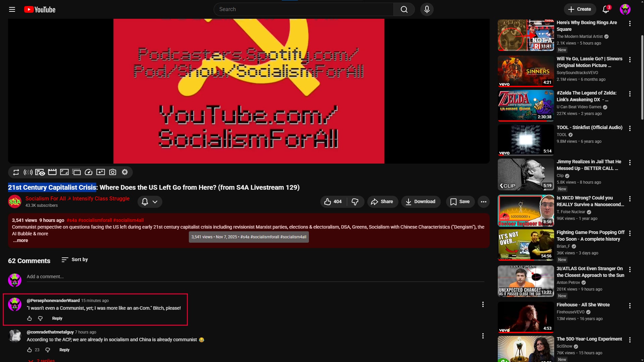The height and width of the screenshot is (362, 644).
Task: Toggle cinema mode clapperboard icon
Action: tap(52, 172)
